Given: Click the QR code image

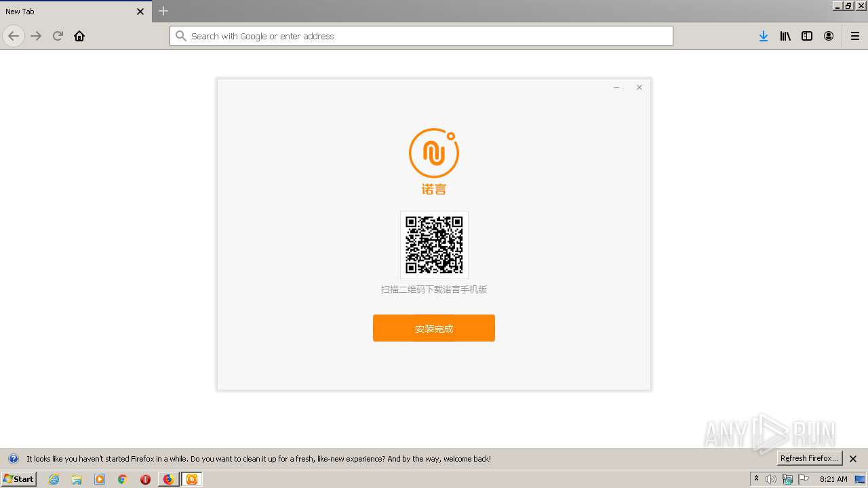Looking at the screenshot, I should [434, 245].
